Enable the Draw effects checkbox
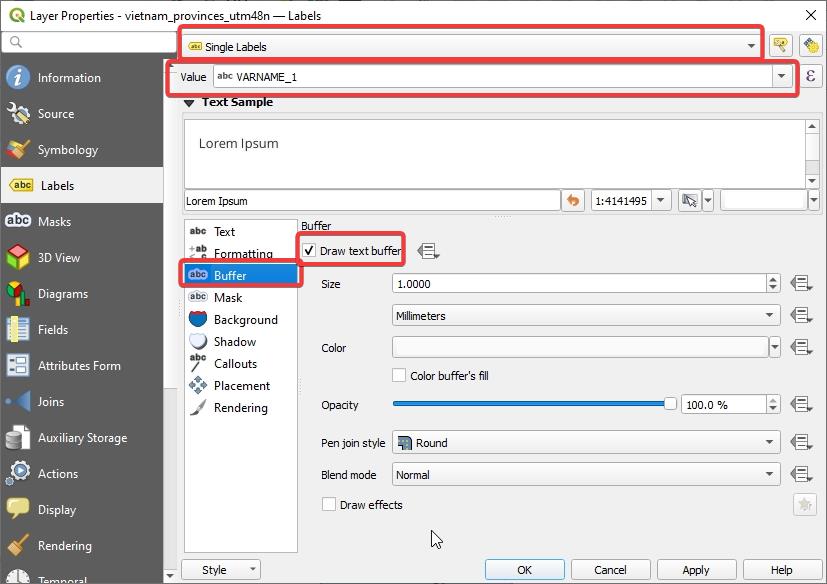The height and width of the screenshot is (584, 827). (x=329, y=505)
